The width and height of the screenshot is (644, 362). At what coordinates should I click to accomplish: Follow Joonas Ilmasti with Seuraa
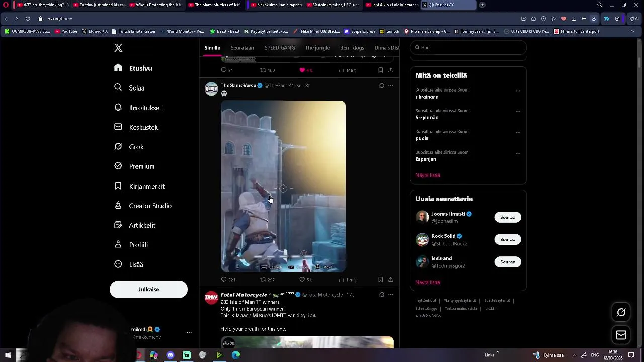pyautogui.click(x=508, y=217)
